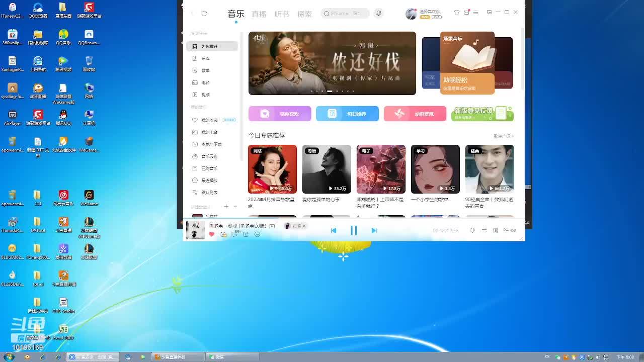Switch to the 听书 tab

(x=282, y=14)
